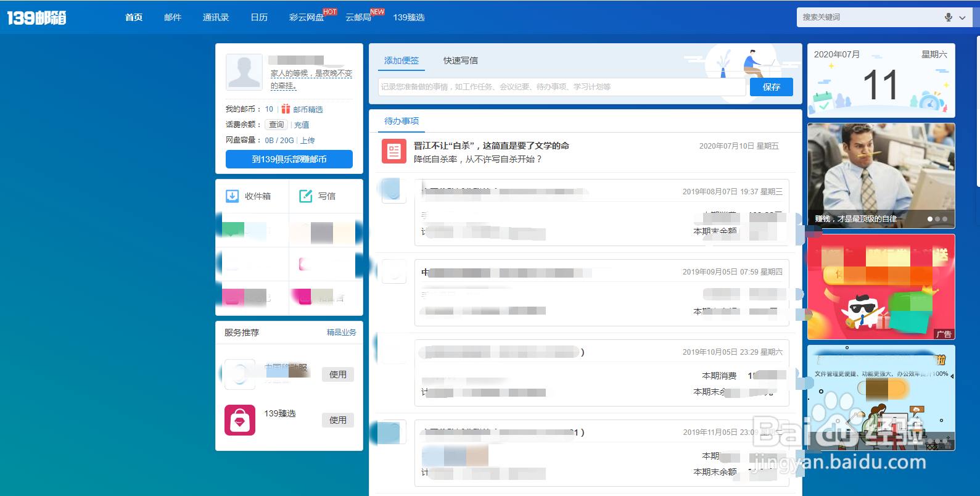This screenshot has width=980, height=496.
Task: Click the 0B / 20G net disk capacity text
Action: tap(279, 140)
